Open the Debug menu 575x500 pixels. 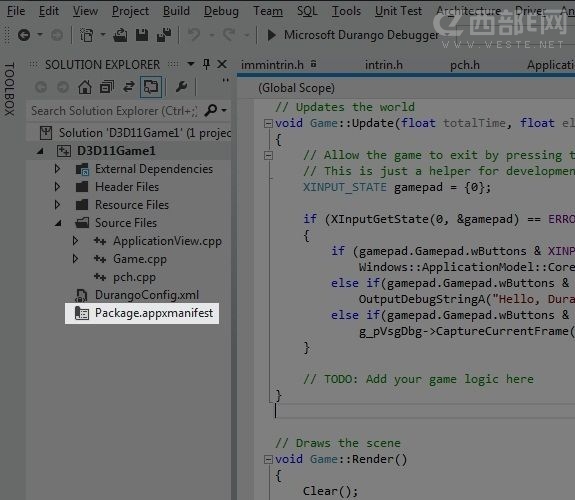[221, 11]
